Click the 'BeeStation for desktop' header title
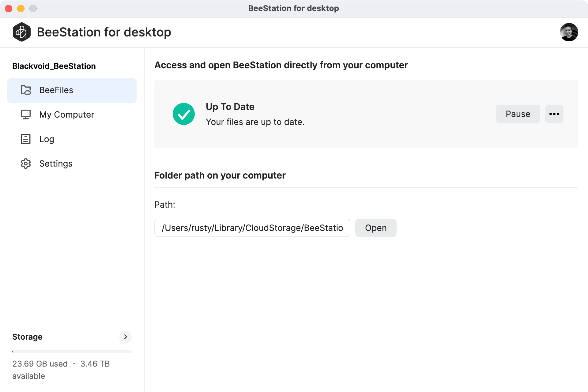Viewport: 588px width, 392px height. coord(104,32)
